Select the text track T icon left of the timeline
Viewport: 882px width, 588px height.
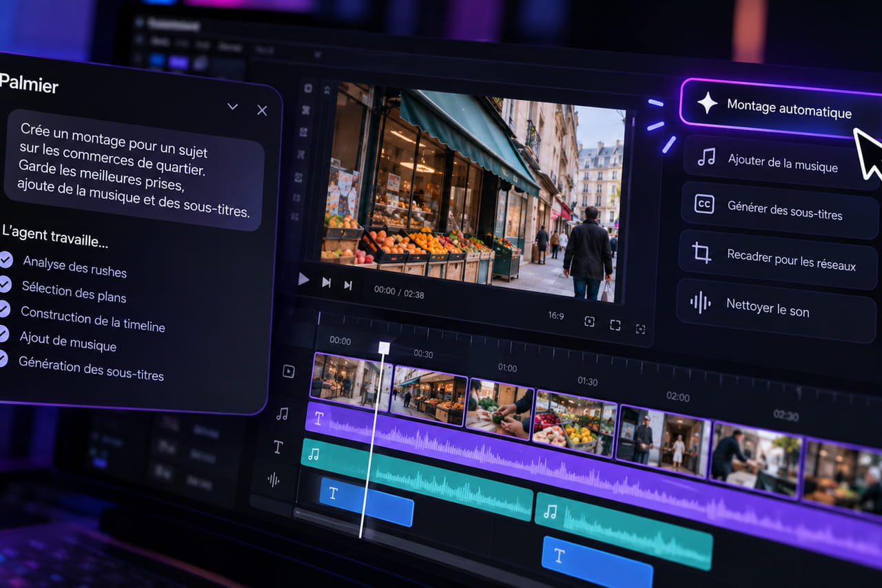pyautogui.click(x=278, y=448)
